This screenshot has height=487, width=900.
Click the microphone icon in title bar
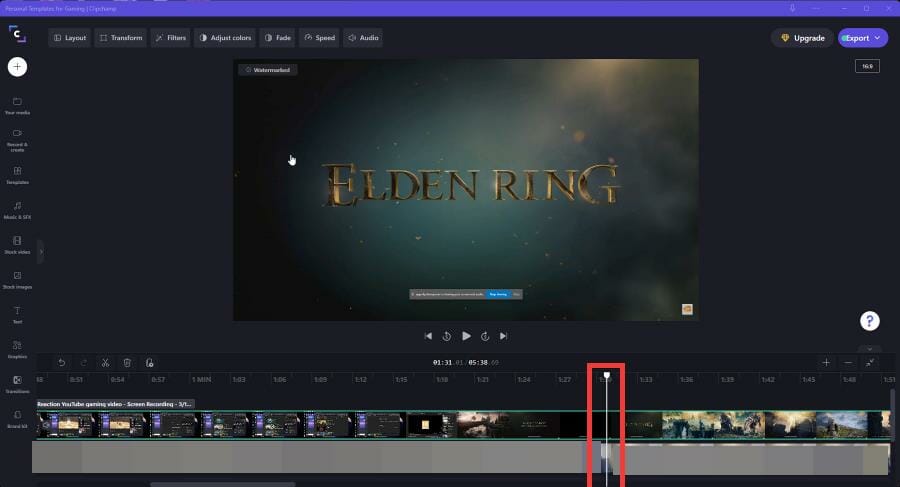coord(792,8)
